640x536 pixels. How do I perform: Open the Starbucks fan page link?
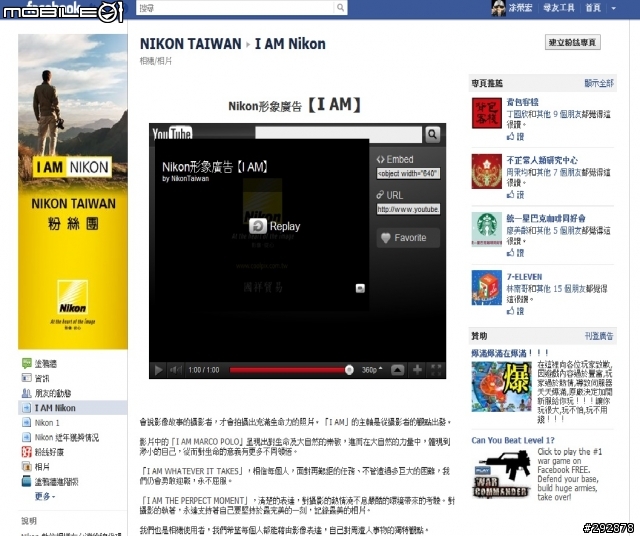pos(546,218)
